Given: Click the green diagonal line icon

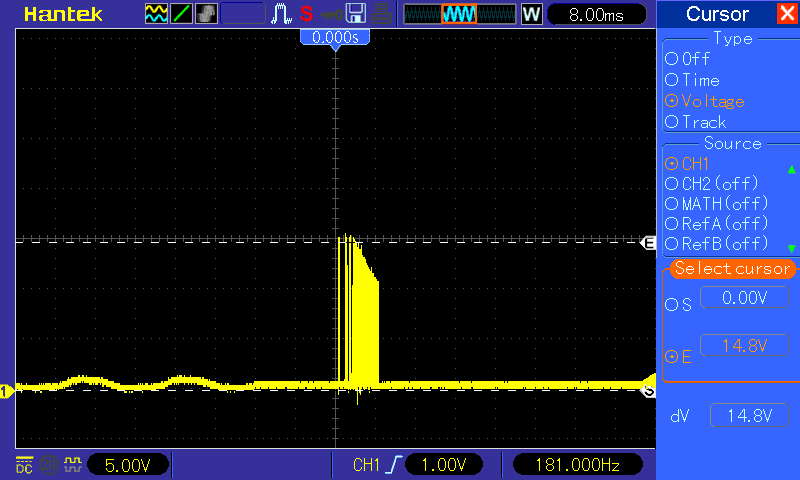Looking at the screenshot, I should tap(182, 14).
